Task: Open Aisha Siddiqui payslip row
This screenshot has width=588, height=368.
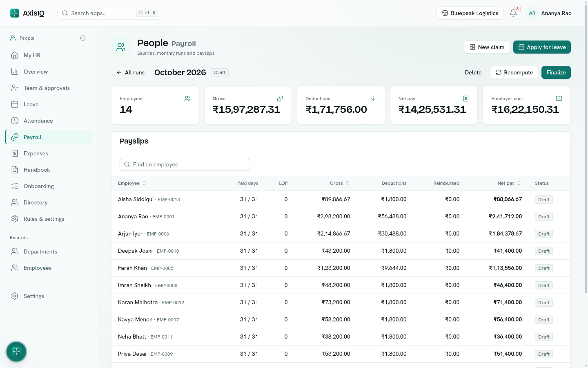Action: tap(341, 200)
